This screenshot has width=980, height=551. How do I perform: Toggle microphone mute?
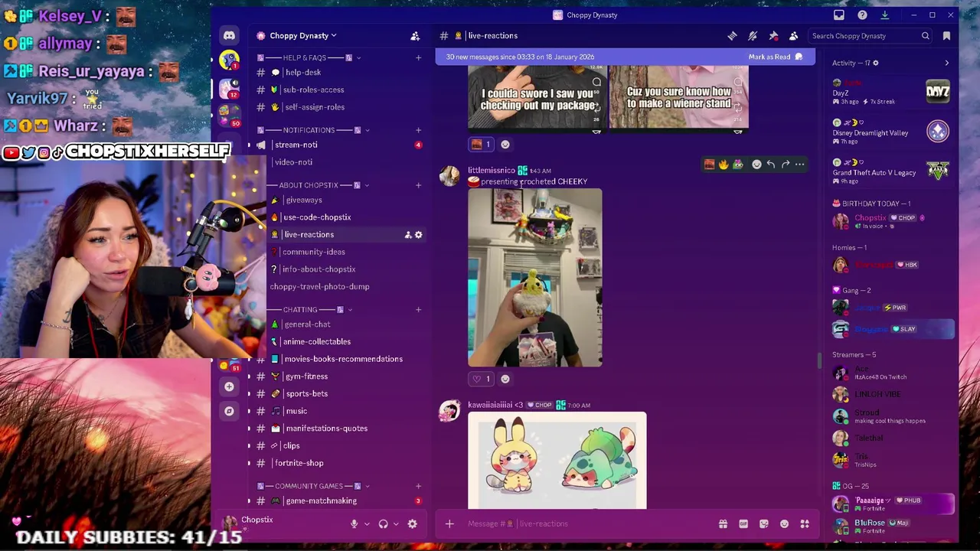coord(354,523)
